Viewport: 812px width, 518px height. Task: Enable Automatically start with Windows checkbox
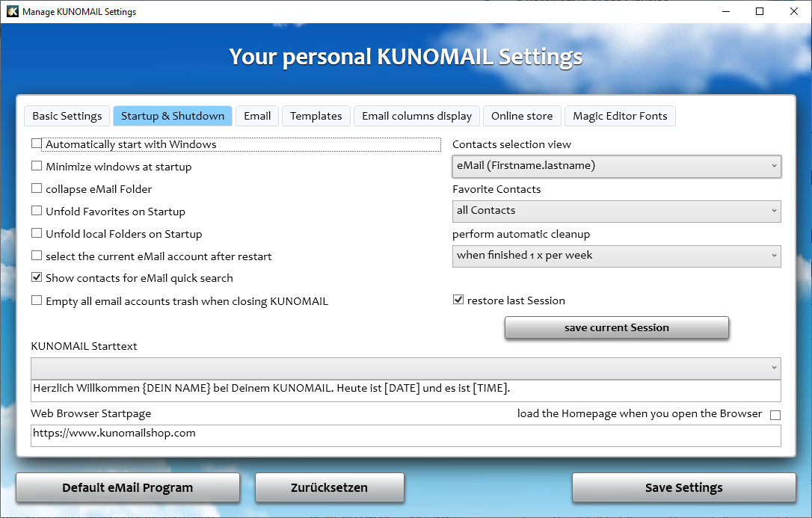(x=37, y=144)
